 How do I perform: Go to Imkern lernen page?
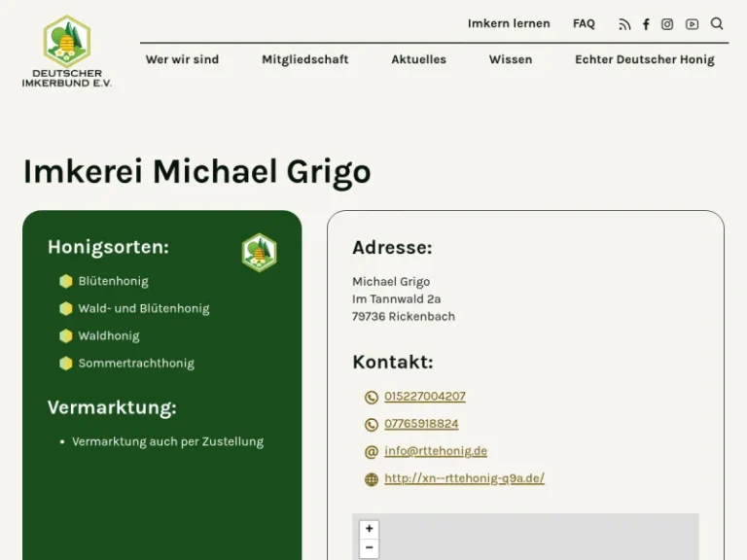pyautogui.click(x=508, y=23)
